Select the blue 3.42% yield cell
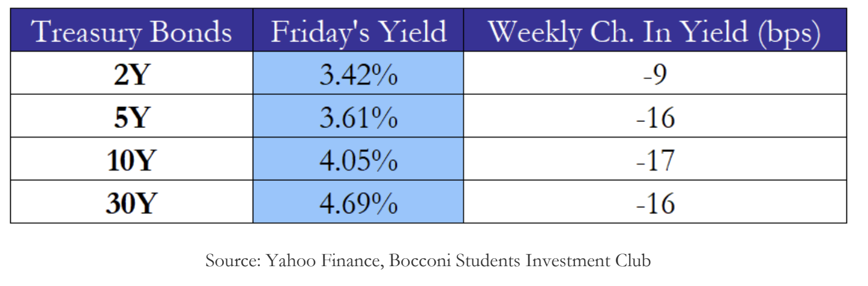 click(x=358, y=76)
